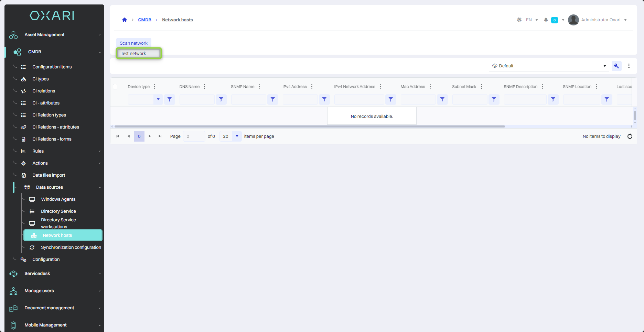Click the Page number input field
Screen dimensions: 644x332
click(194, 136)
